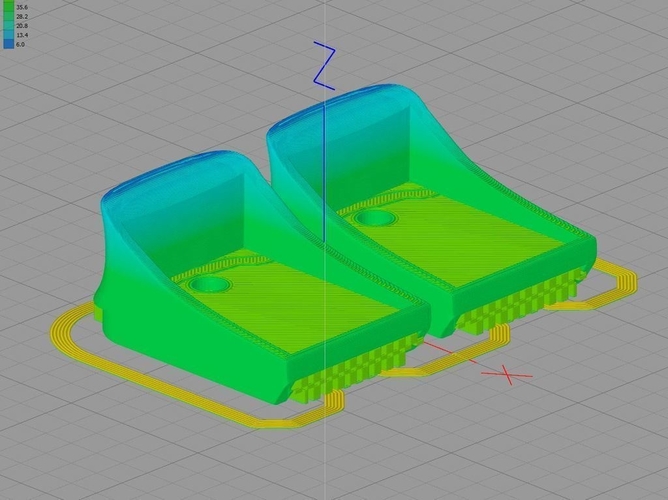668x500 pixels.
Task: Click the blue Z axis label
Action: (x=325, y=66)
